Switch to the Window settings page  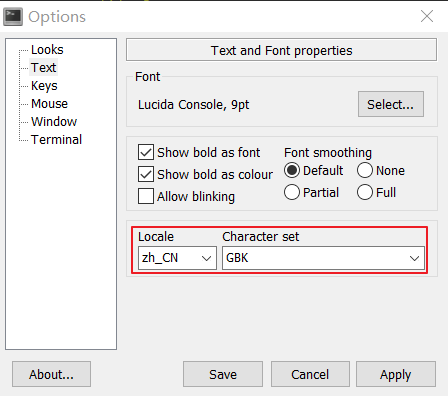(x=54, y=122)
